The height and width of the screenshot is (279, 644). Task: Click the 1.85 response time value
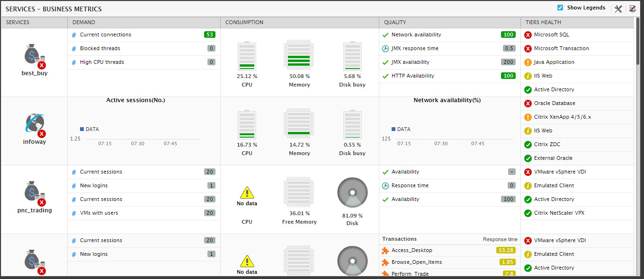tap(508, 262)
